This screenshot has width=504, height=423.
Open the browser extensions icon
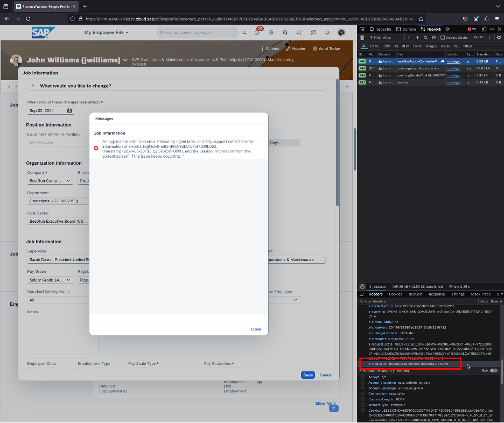pyautogui.click(x=486, y=19)
